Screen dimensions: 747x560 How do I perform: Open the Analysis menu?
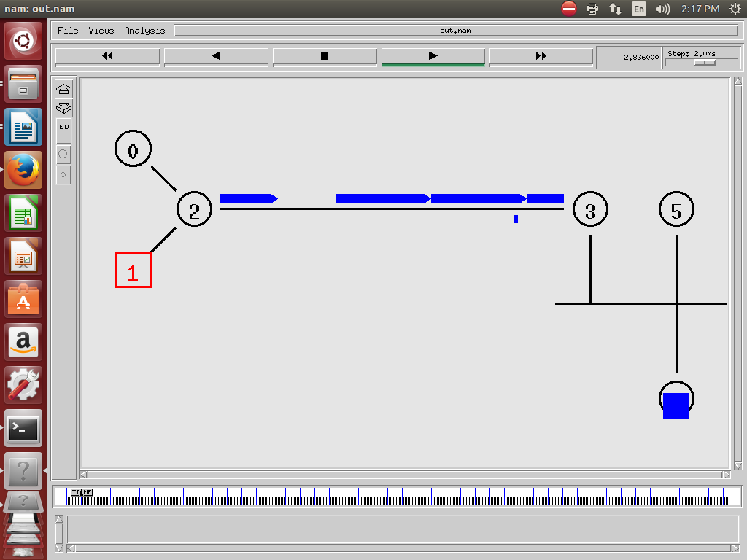click(144, 31)
